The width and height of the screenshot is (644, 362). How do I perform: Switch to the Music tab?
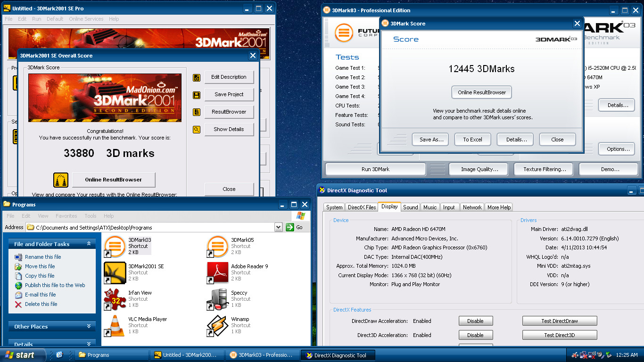(x=430, y=207)
